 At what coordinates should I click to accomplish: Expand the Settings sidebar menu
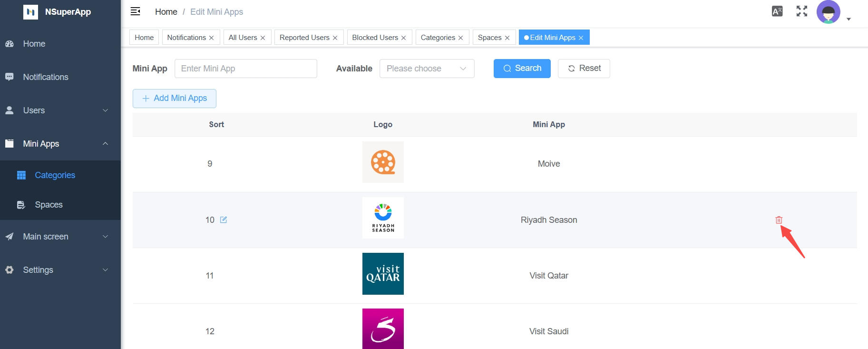pyautogui.click(x=60, y=270)
